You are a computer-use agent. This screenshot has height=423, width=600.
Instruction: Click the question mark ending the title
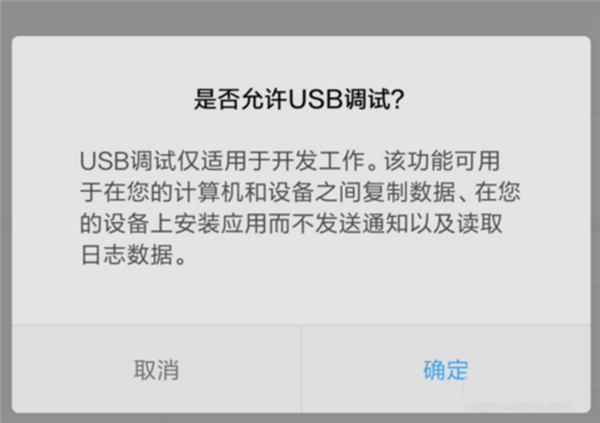(398, 99)
